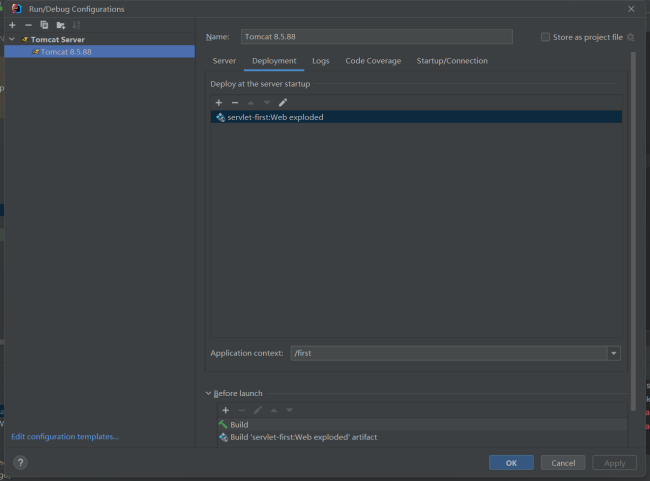The height and width of the screenshot is (481, 650).
Task: Click into the Name text field
Action: [376, 37]
